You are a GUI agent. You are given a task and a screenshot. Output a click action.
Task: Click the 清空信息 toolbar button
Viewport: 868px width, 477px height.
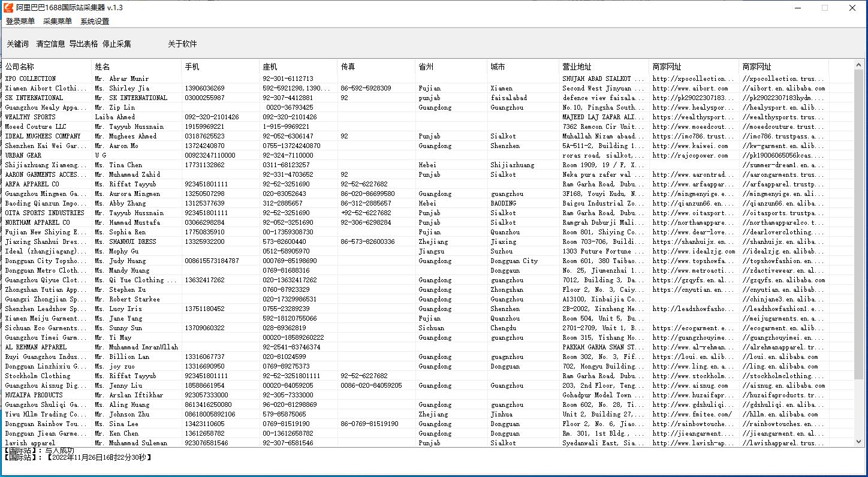coord(50,44)
